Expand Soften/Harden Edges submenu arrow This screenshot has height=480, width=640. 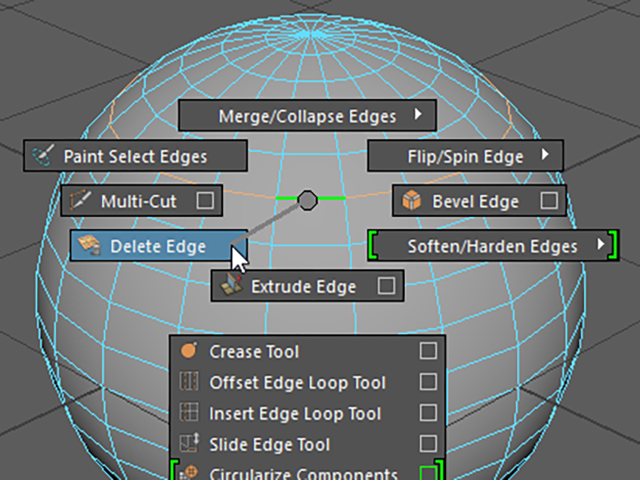[x=600, y=244]
